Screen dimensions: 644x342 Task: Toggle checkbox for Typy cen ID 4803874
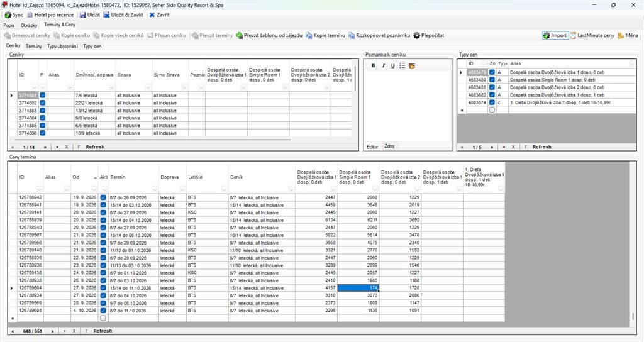tap(492, 102)
